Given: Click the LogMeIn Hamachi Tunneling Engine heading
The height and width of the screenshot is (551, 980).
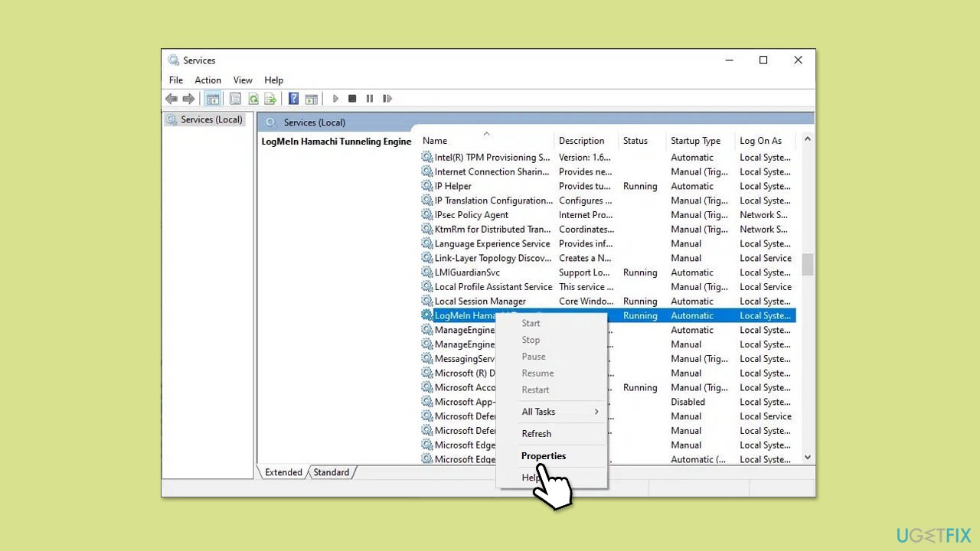Looking at the screenshot, I should point(336,142).
